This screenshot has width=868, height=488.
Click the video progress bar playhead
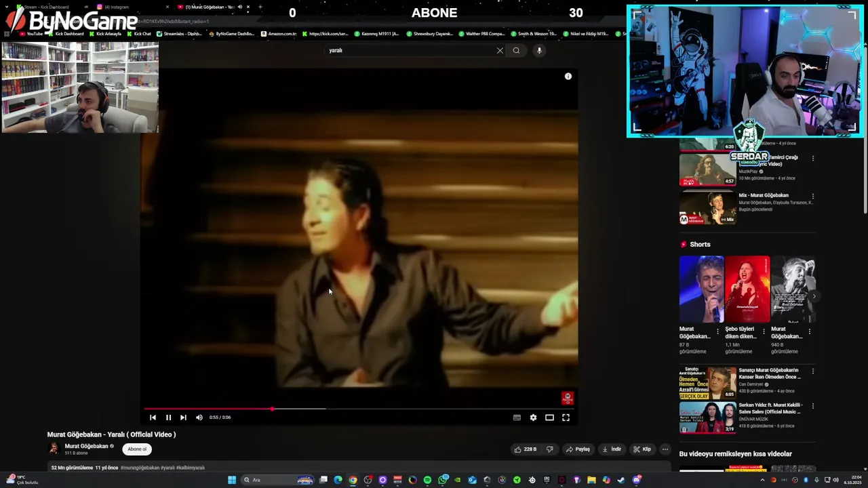click(x=272, y=409)
